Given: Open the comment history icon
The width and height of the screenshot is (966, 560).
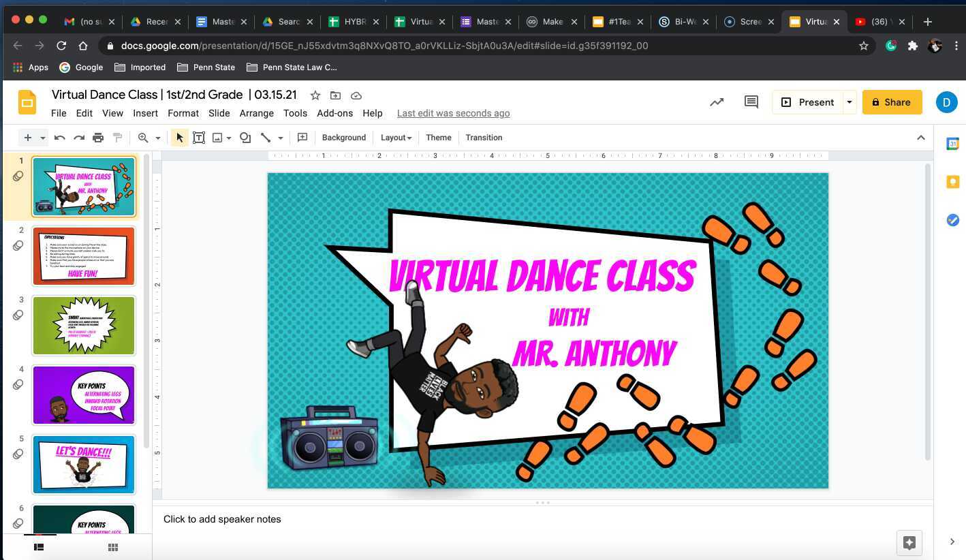Looking at the screenshot, I should pyautogui.click(x=750, y=102).
